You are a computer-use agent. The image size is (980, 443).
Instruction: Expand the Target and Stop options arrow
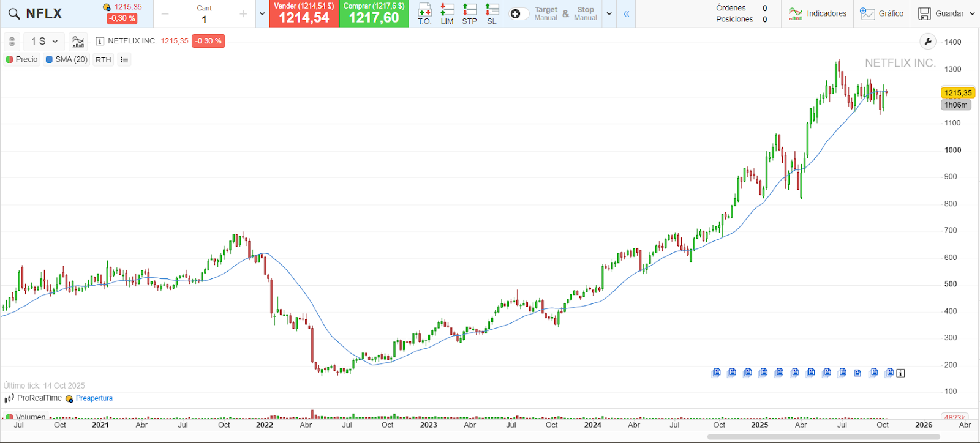coord(609,13)
